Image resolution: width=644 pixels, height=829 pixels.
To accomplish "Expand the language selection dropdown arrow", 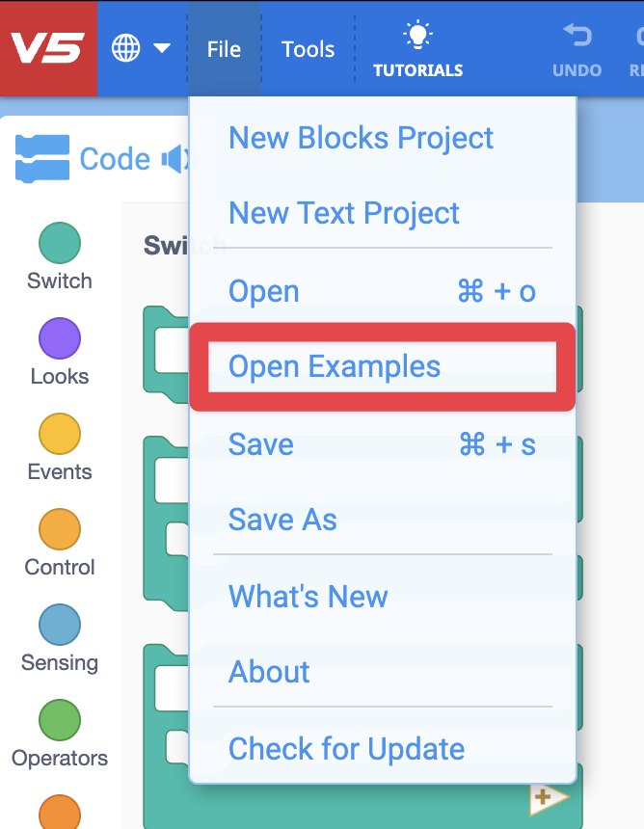I will (x=161, y=47).
